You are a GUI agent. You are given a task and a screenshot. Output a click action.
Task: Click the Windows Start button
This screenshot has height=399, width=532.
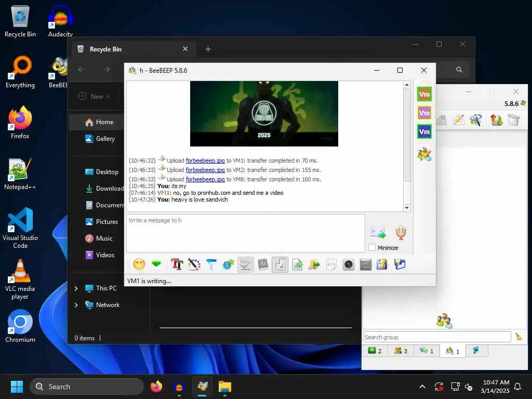pos(17,387)
